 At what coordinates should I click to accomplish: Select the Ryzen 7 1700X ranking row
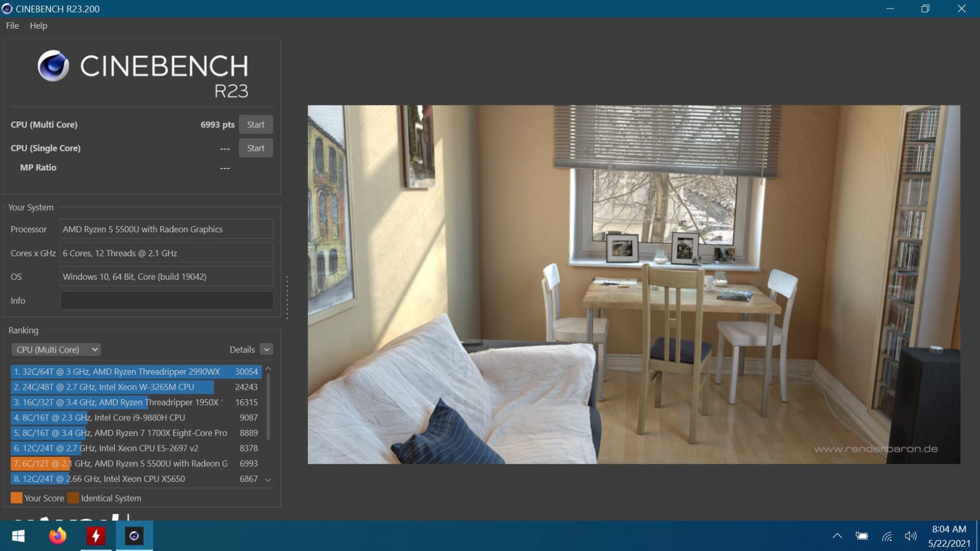coord(136,433)
